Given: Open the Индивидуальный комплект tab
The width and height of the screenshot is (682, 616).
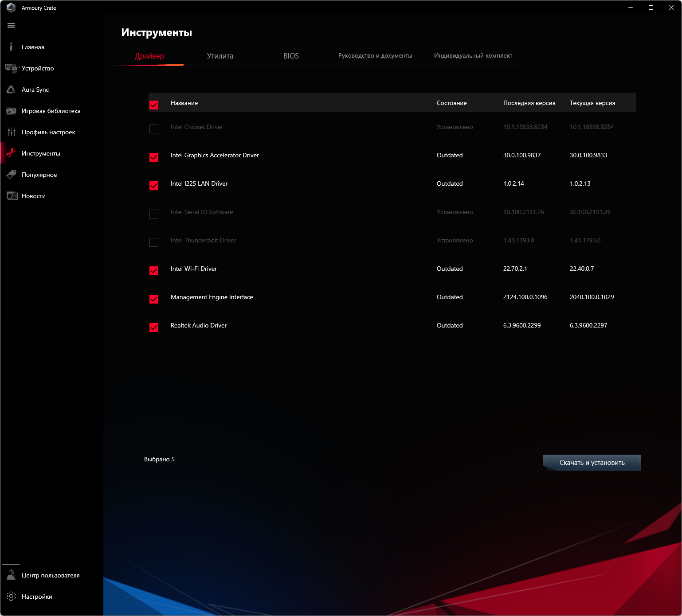Looking at the screenshot, I should (473, 56).
